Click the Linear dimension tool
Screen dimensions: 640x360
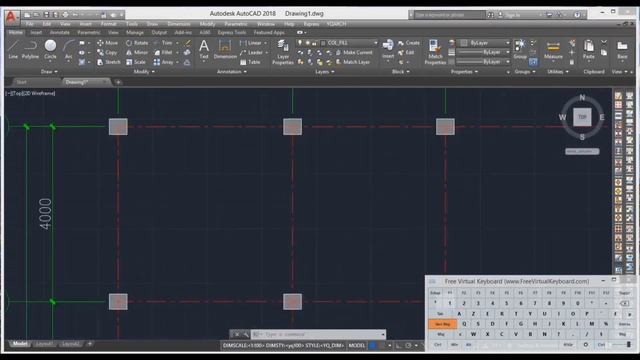(251, 43)
